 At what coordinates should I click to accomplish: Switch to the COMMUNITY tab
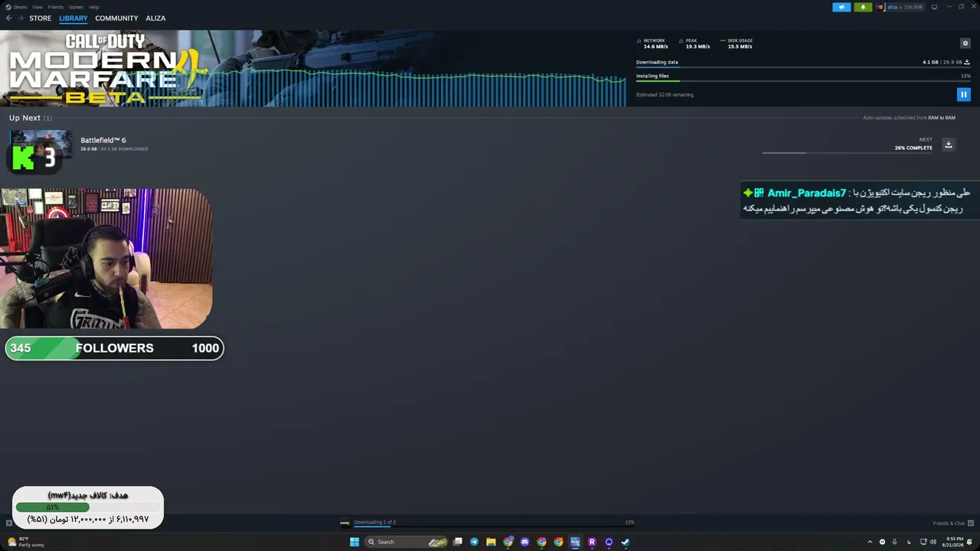point(116,18)
